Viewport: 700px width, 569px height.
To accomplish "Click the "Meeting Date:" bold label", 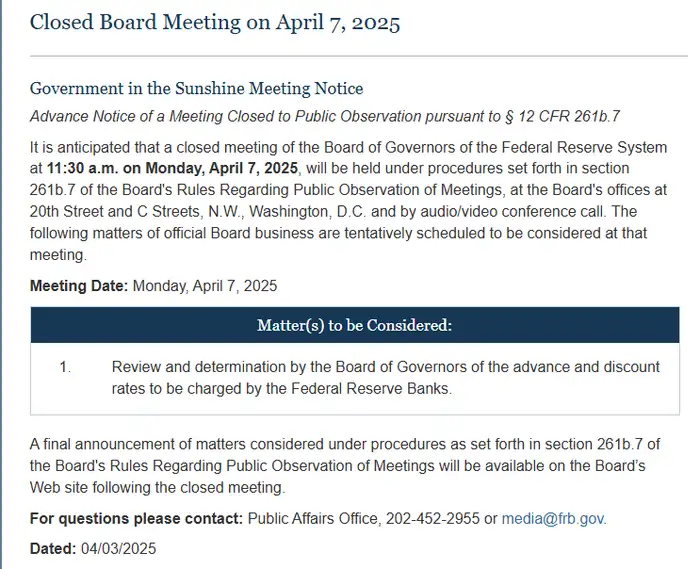I will click(78, 285).
